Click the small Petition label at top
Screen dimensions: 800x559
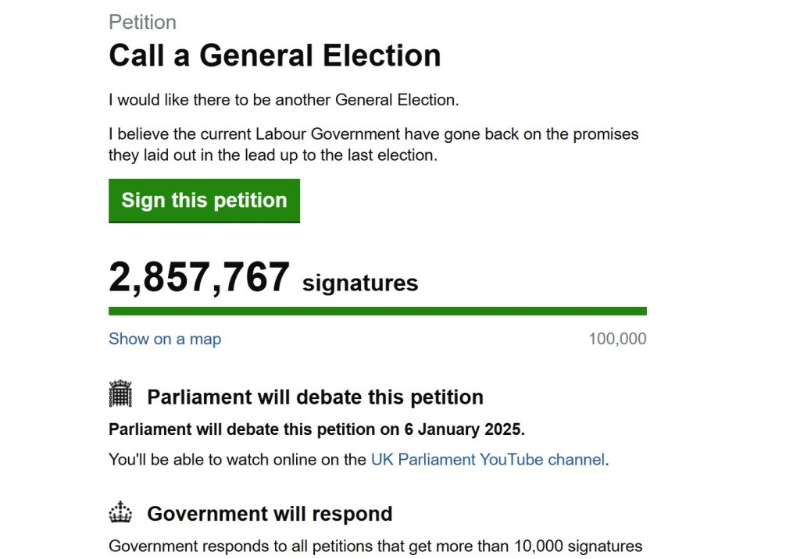click(142, 22)
